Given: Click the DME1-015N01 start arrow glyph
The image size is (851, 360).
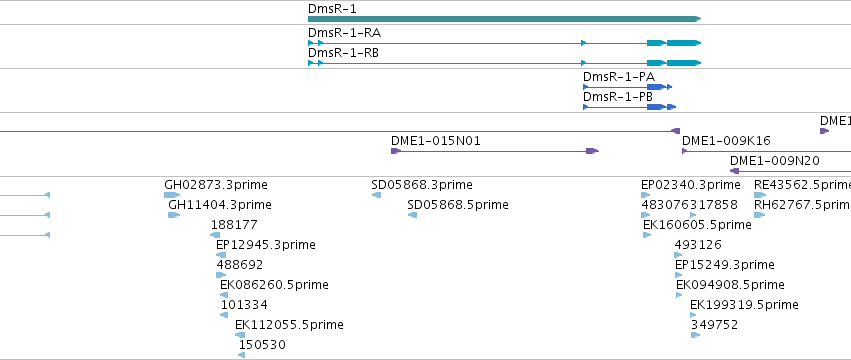Looking at the screenshot, I should pyautogui.click(x=396, y=151).
